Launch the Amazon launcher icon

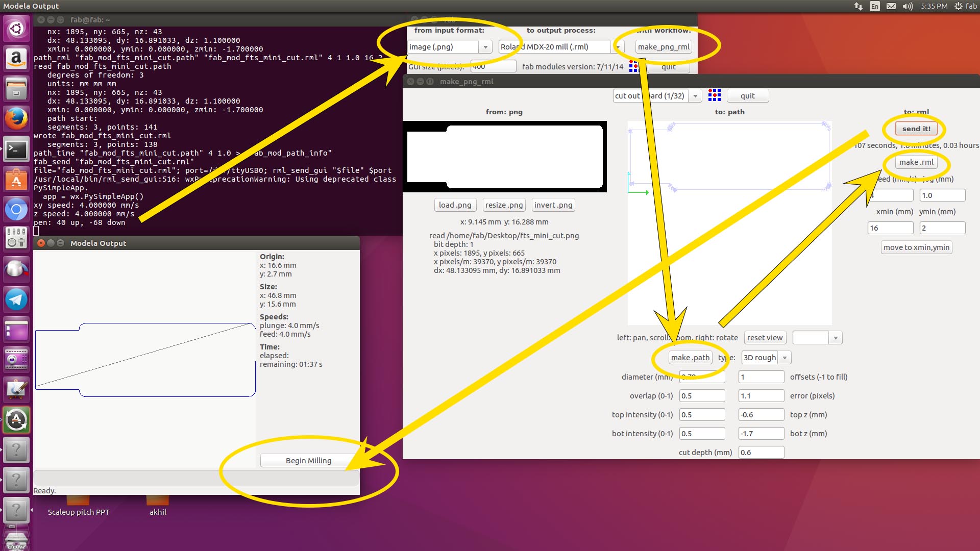(x=16, y=59)
